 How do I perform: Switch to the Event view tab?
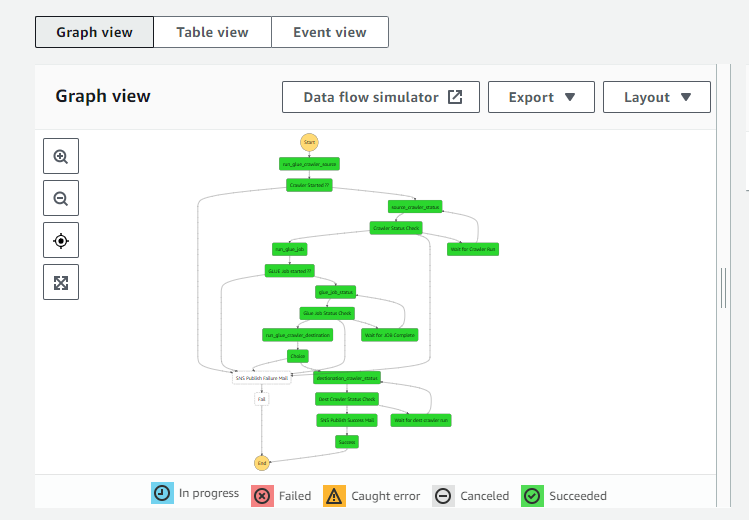(329, 32)
